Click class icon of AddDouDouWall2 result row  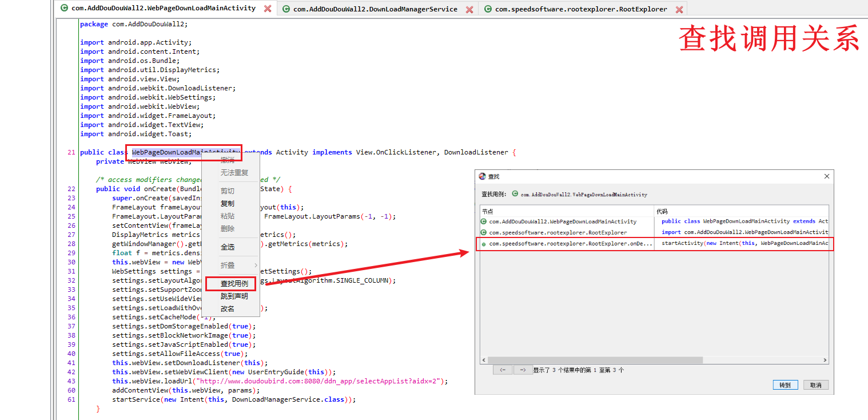click(484, 221)
